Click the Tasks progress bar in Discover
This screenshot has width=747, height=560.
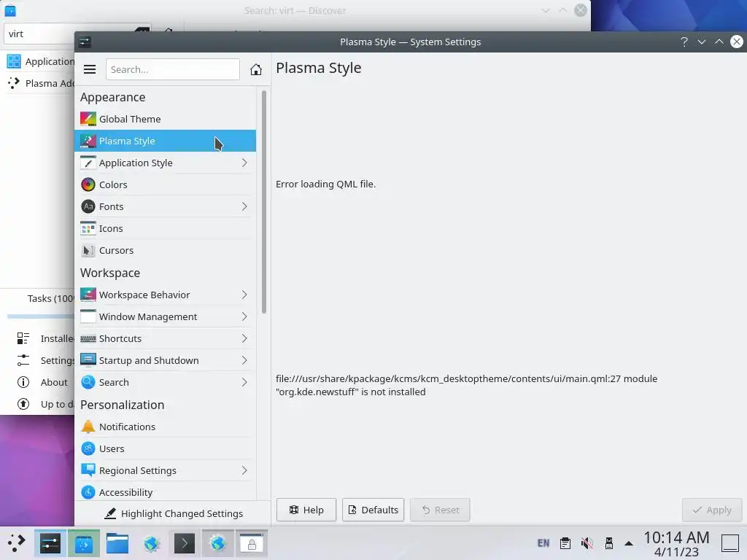[41, 316]
